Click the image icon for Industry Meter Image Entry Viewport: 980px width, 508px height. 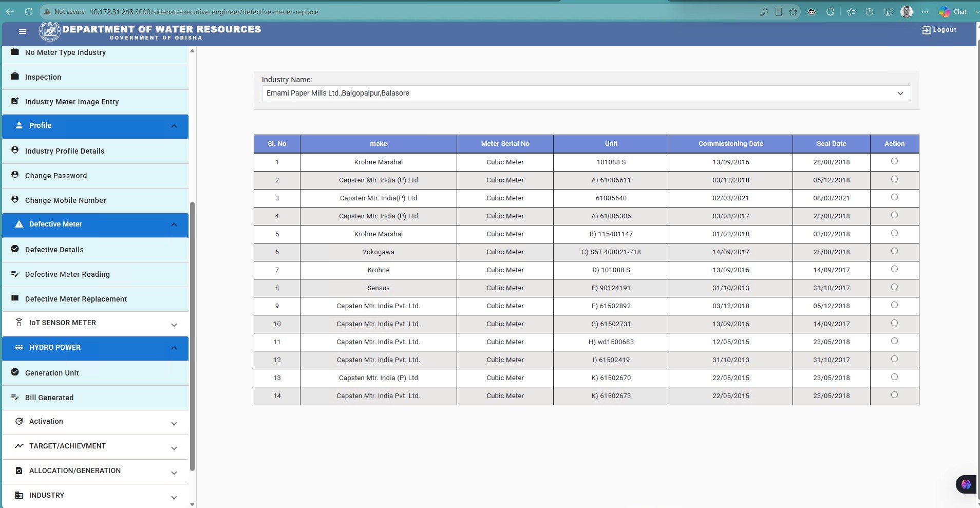[x=15, y=101]
